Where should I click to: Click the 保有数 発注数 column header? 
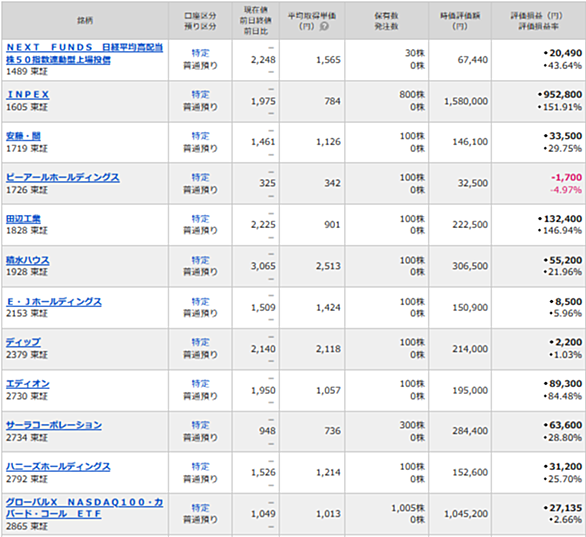click(x=387, y=21)
